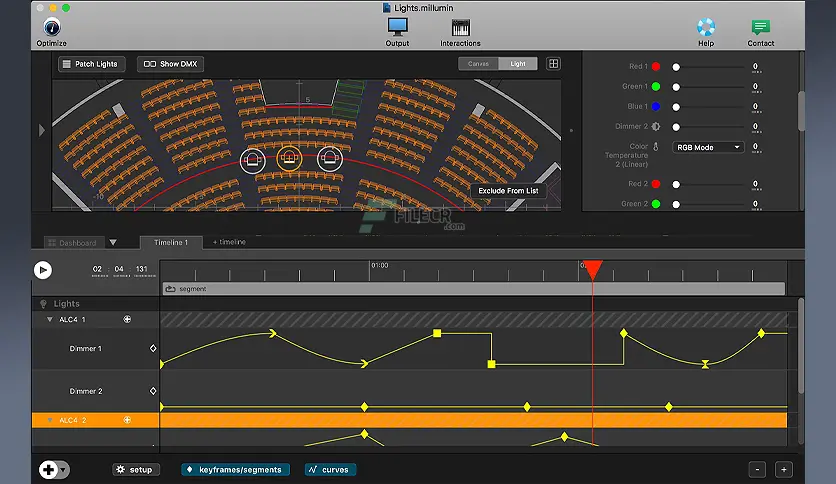This screenshot has width=836, height=484.
Task: Click the Patch Lights button
Action: pyautogui.click(x=90, y=64)
